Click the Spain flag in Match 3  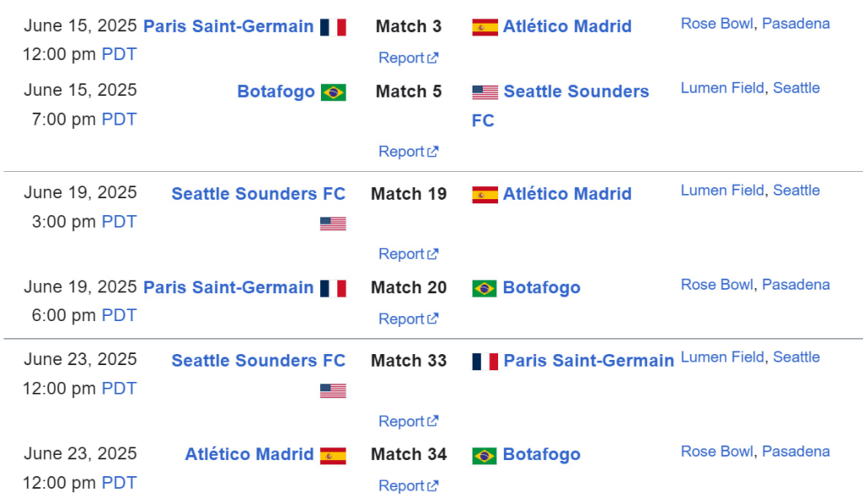click(485, 27)
